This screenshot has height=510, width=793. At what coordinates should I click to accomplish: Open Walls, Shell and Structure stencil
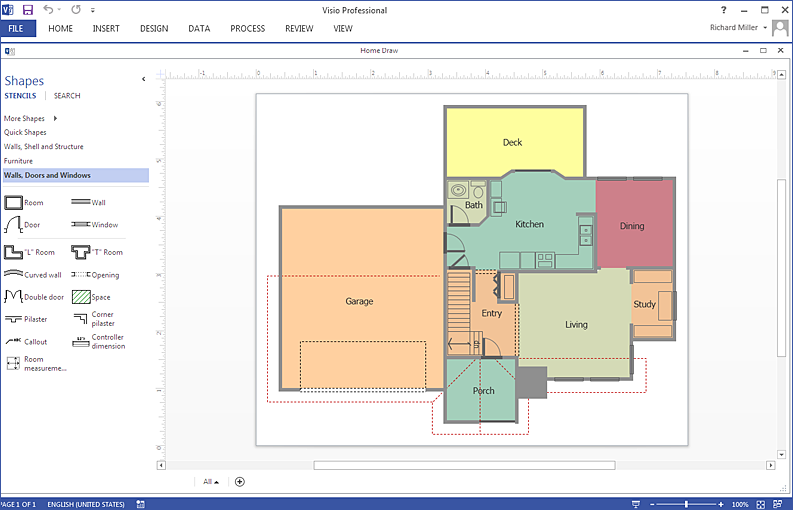pyautogui.click(x=43, y=146)
